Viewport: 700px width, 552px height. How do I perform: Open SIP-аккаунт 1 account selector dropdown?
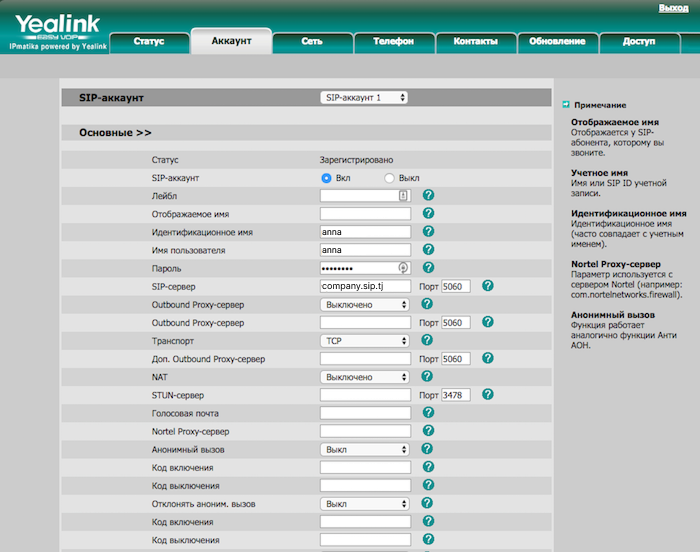coord(364,98)
